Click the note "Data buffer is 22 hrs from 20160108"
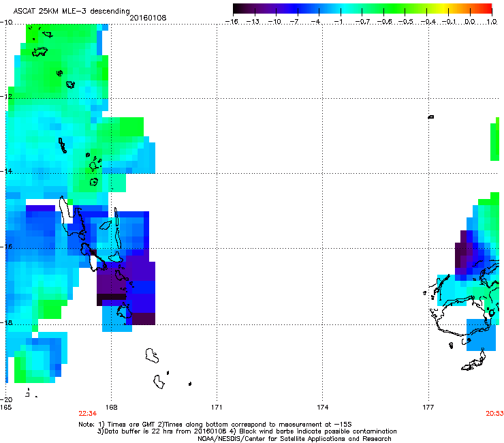 tap(166, 431)
